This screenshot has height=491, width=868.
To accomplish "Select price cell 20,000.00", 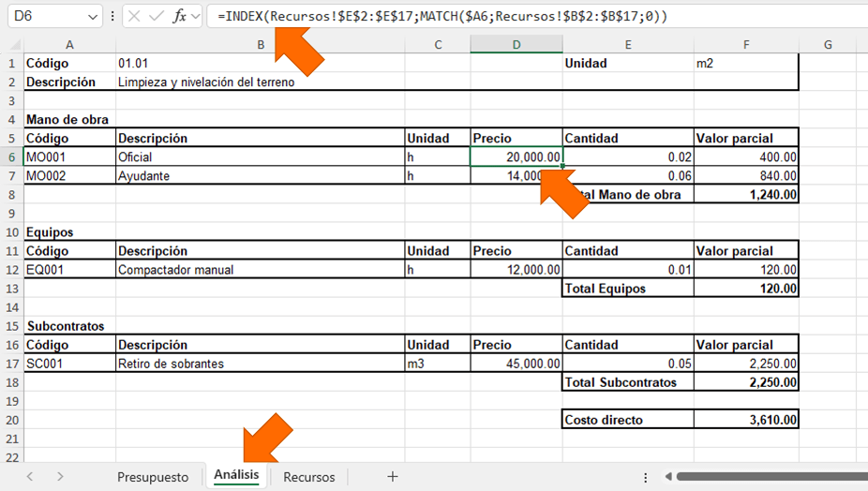I will (x=516, y=157).
